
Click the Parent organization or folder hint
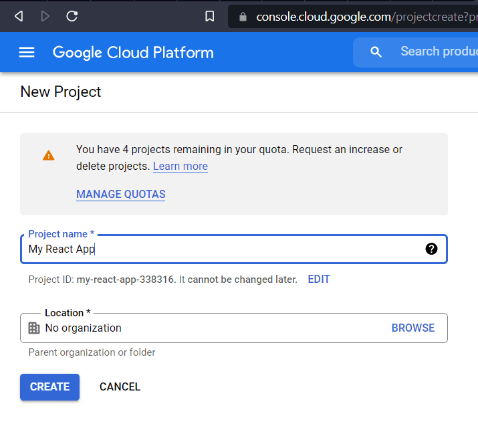(x=92, y=352)
